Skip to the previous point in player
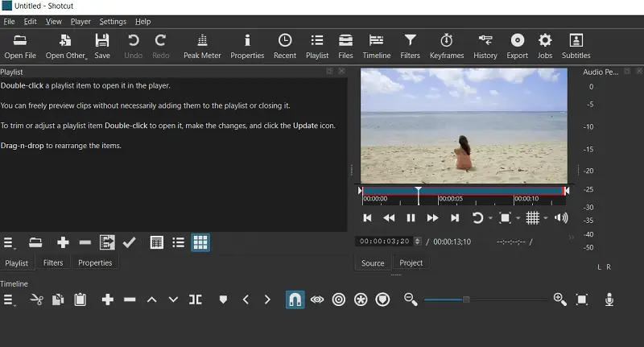 pos(368,218)
